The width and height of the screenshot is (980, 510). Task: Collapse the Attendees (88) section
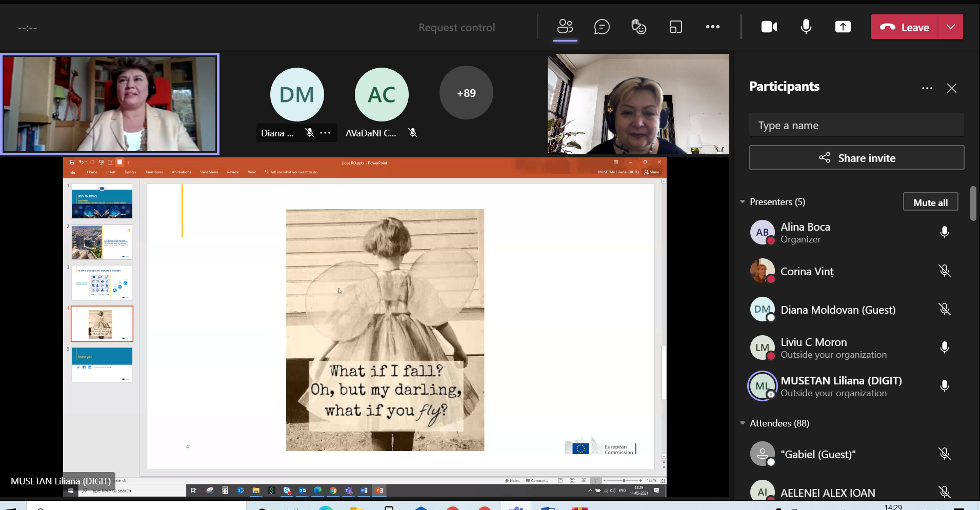(743, 423)
